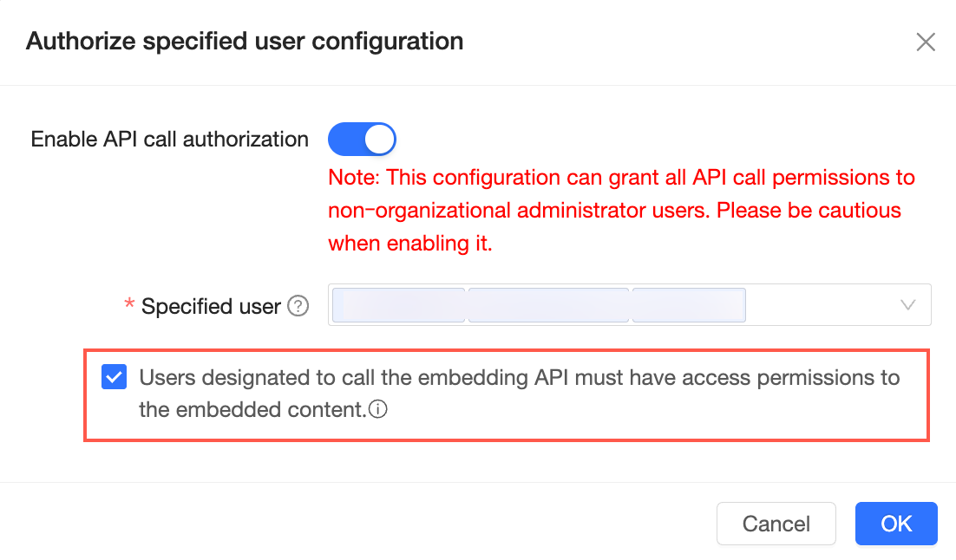
Task: Click the info icon after embedded content
Action: point(377,411)
